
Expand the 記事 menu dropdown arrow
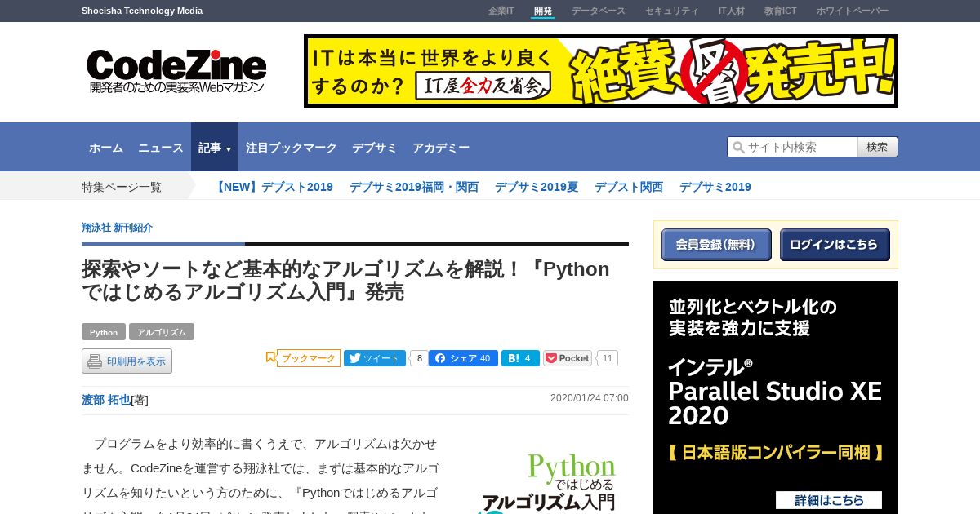tap(229, 149)
